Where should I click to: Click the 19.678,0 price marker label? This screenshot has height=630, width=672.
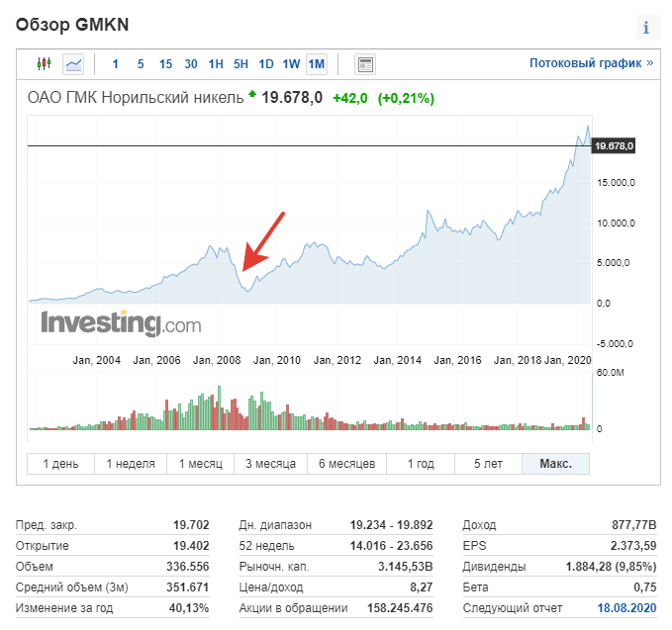click(614, 146)
